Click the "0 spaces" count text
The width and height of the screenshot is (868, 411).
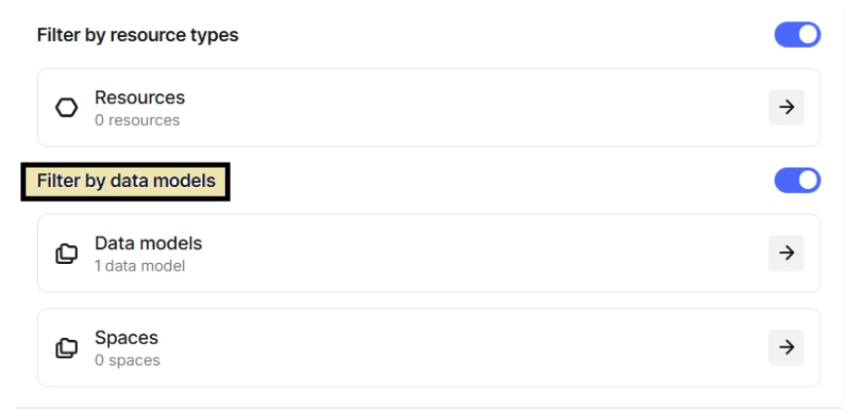click(127, 360)
